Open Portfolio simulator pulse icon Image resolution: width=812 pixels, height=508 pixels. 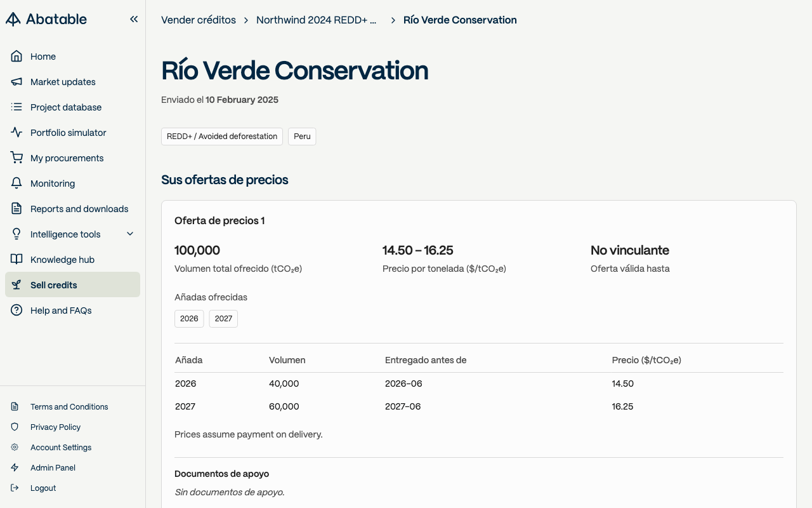pyautogui.click(x=16, y=133)
